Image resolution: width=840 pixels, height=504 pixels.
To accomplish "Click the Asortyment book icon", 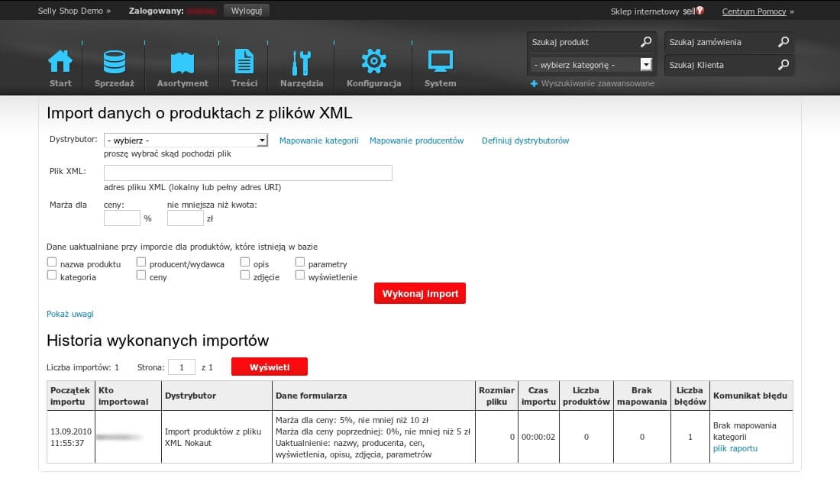I will click(183, 62).
